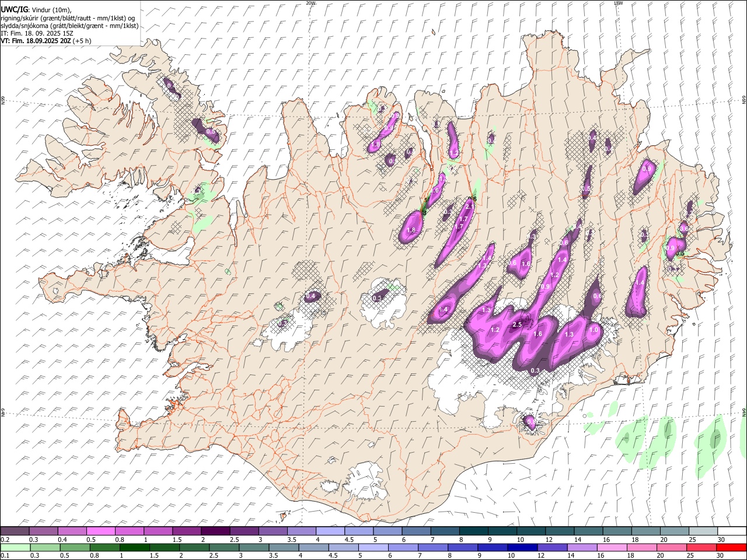Viewport: 747px width, 560px height.
Task: Click the violet 12 swatch in lower legend row
Action: tap(552, 547)
